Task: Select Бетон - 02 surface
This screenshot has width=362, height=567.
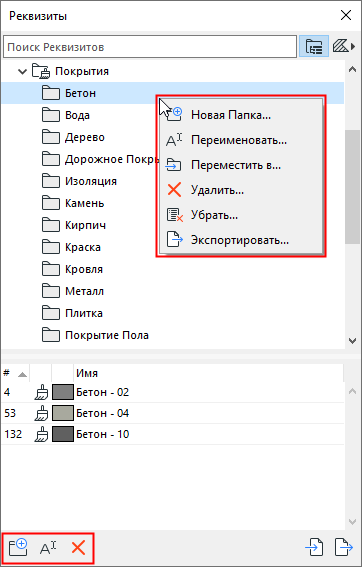Action: [x=173, y=392]
